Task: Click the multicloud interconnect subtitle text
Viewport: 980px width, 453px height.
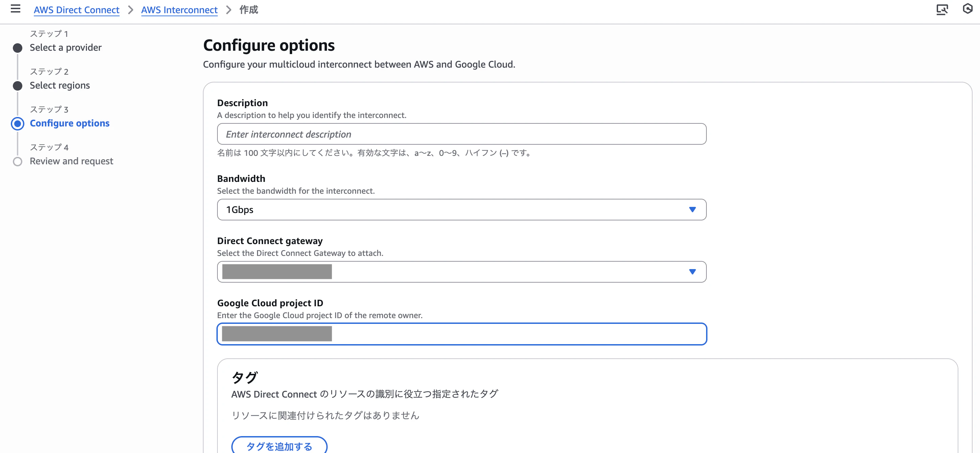Action: click(359, 64)
